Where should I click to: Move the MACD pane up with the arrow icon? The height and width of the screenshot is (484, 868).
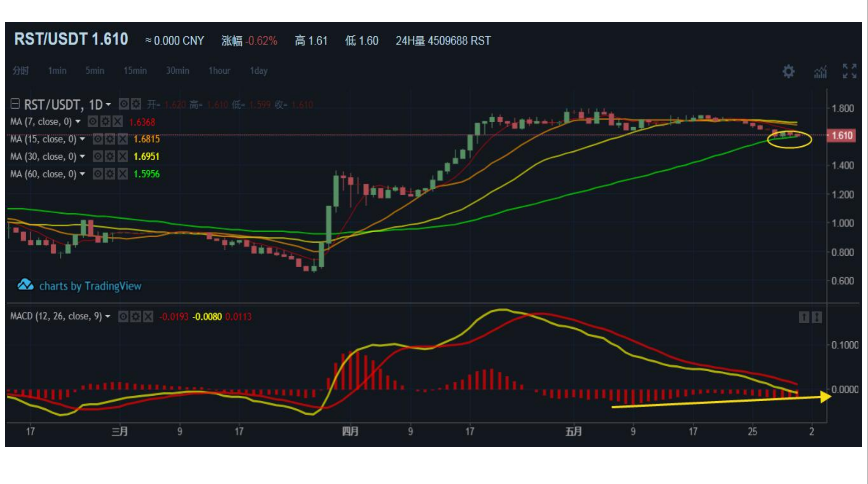804,317
